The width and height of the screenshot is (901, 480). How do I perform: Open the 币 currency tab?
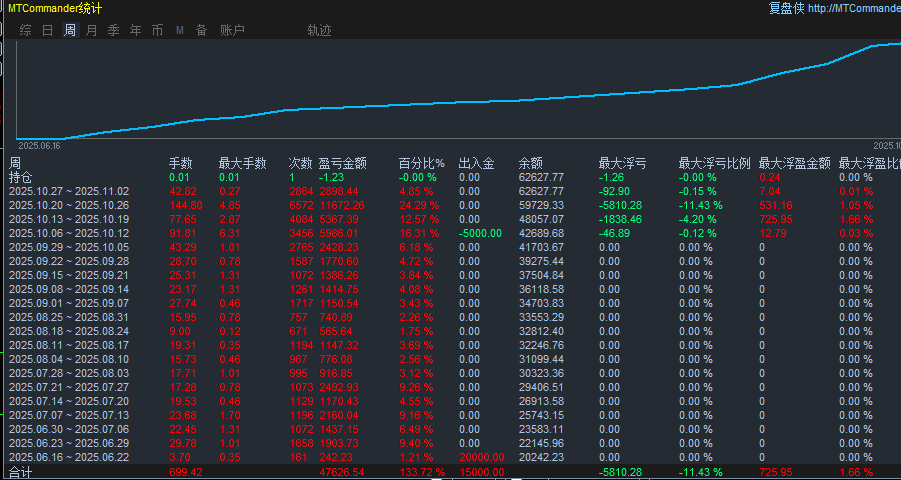coord(157,30)
